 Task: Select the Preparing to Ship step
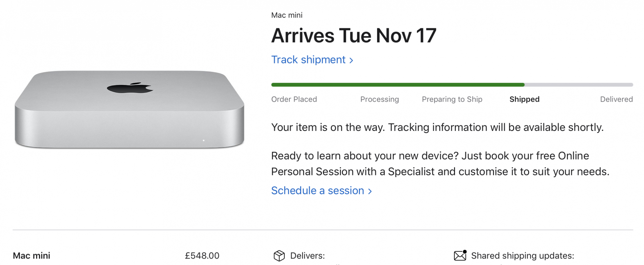[452, 99]
